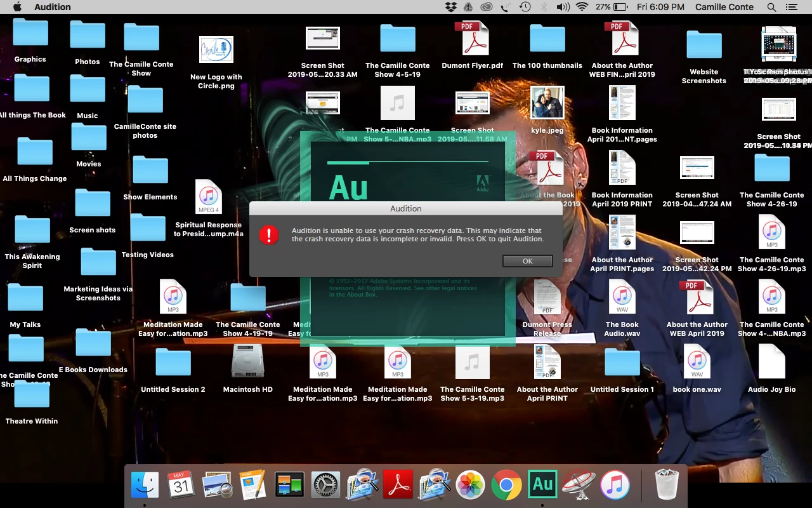Click the Google Drive status icon

tap(468, 7)
